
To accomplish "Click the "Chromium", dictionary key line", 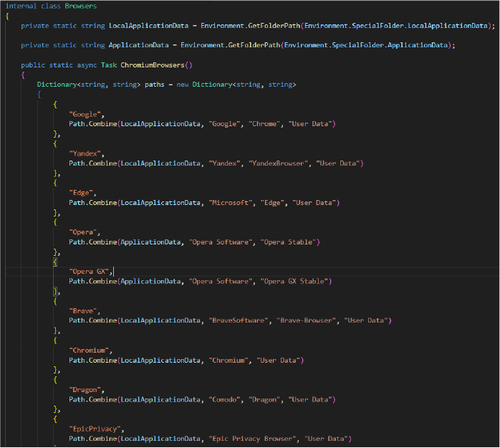I will coord(91,351).
